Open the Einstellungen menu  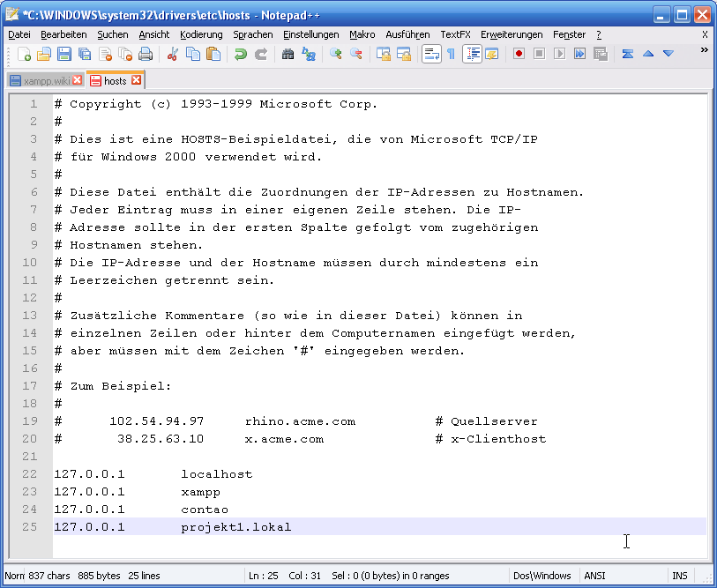coord(305,35)
